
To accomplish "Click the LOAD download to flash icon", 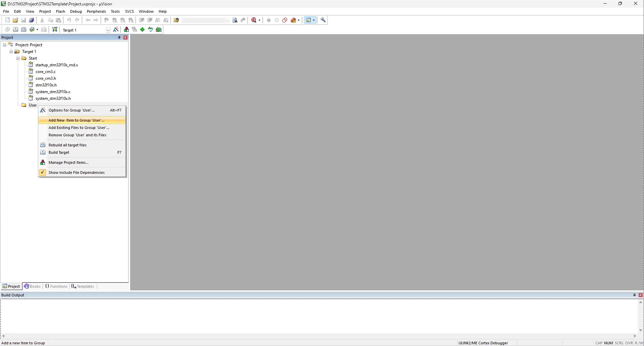I will pos(55,29).
